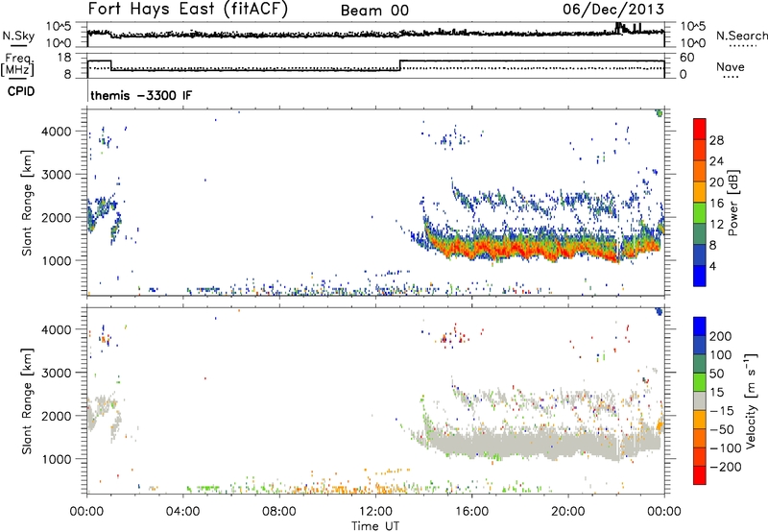Click the '200' label on the Velocity color bar
The image size is (768, 532).
(x=721, y=336)
